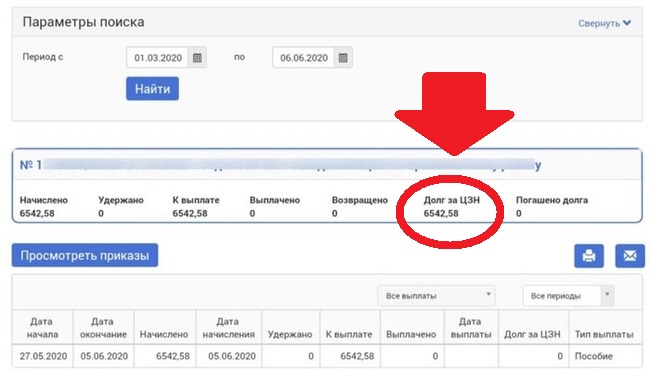Click the Возвращено summary label
Viewport: 650px width, 390px height.
[x=359, y=200]
